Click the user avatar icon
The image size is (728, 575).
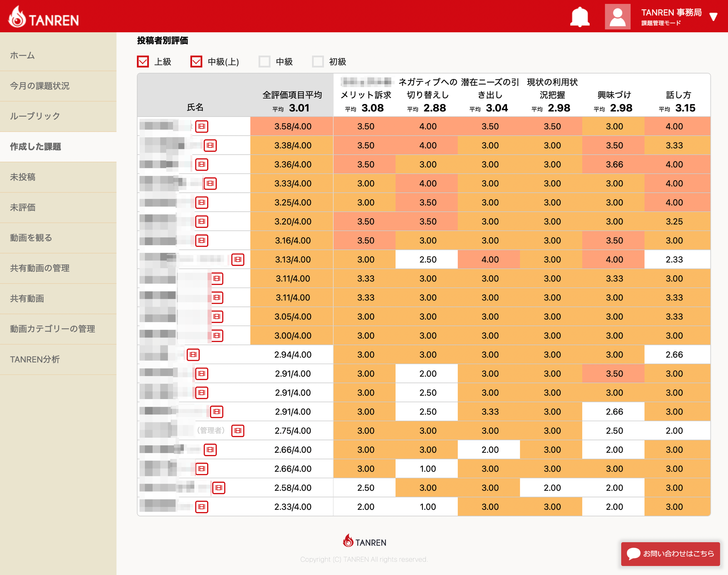pyautogui.click(x=617, y=16)
